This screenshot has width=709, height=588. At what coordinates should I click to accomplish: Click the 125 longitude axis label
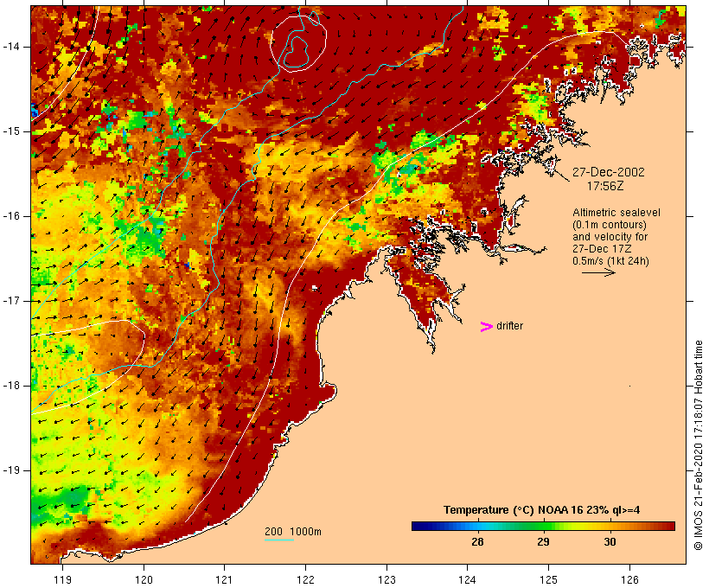tap(548, 580)
